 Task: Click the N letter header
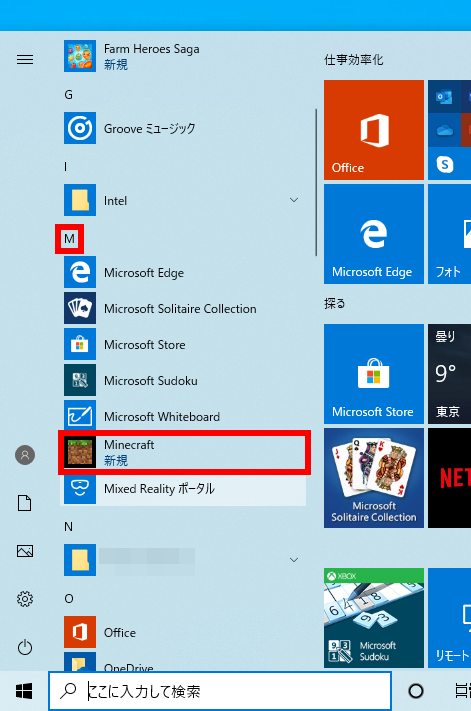(x=68, y=526)
